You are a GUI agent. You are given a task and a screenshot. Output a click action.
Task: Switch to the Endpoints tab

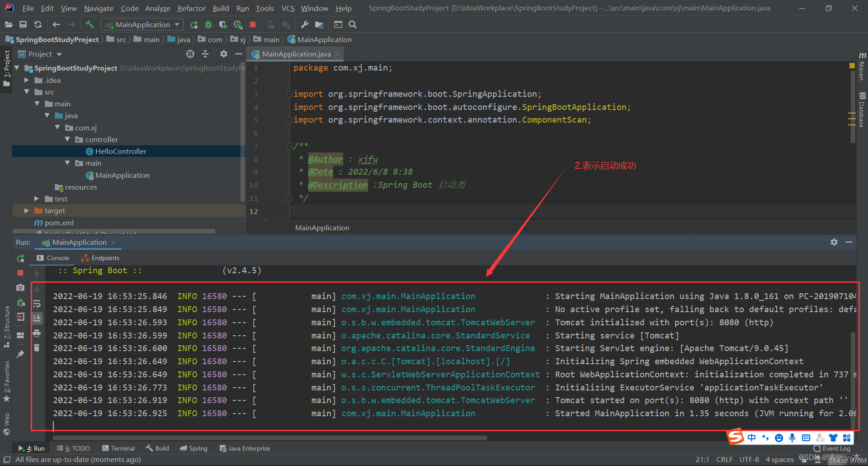100,258
